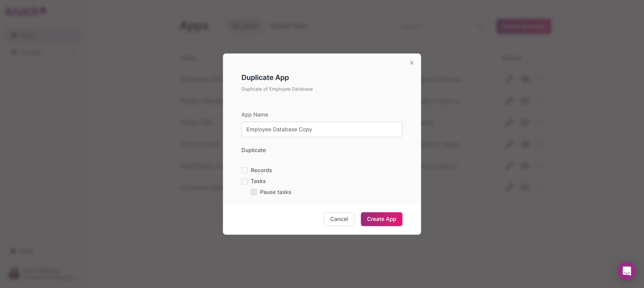Open Help in the sidebar

point(26,251)
